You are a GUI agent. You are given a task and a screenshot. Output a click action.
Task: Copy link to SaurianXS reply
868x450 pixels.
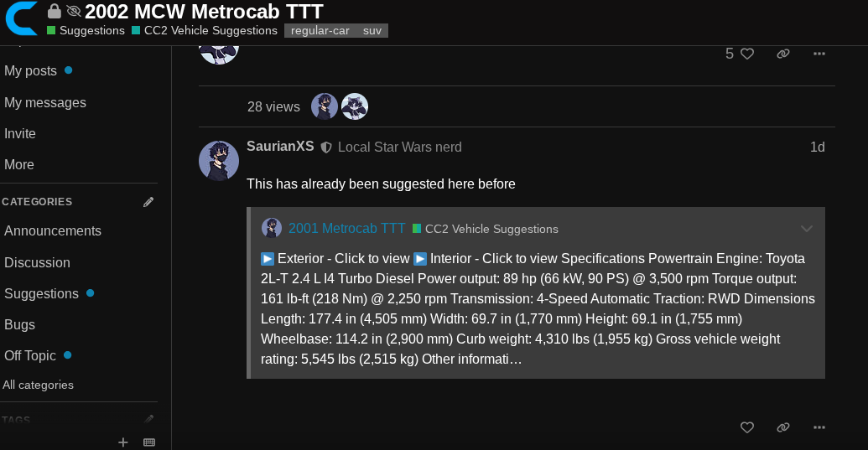click(x=783, y=427)
